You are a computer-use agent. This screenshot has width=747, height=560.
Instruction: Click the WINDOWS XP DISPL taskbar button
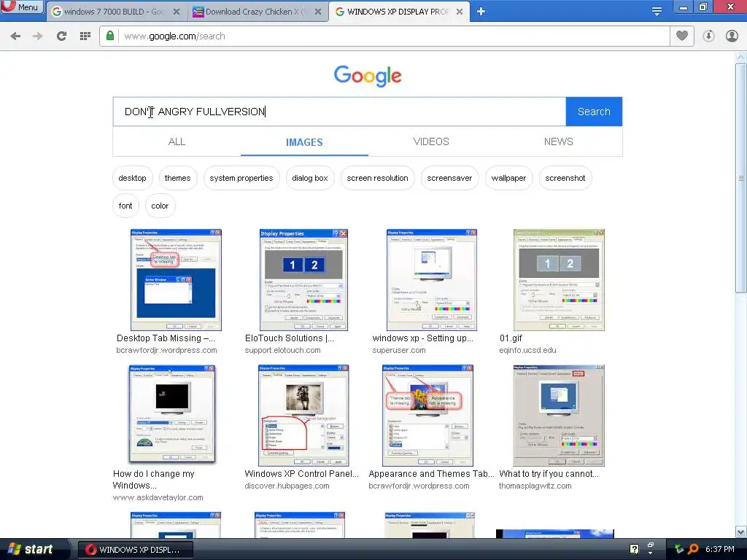coord(135,550)
